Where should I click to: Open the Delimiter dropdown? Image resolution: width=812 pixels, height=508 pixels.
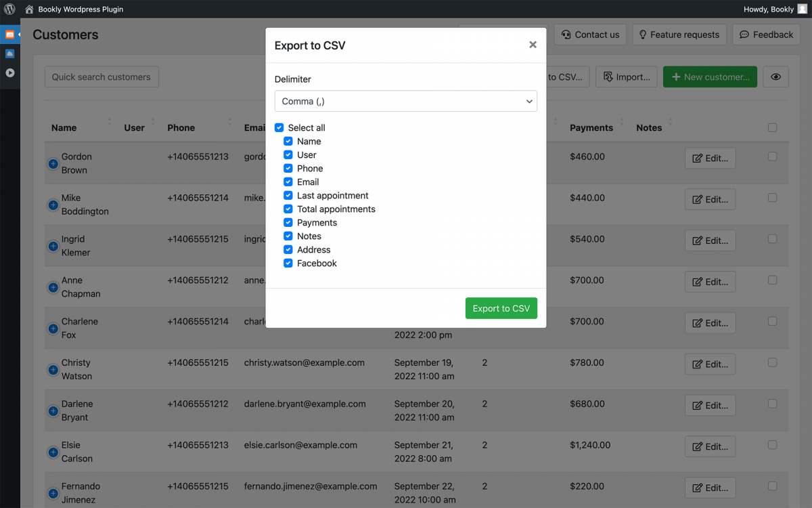(x=406, y=101)
